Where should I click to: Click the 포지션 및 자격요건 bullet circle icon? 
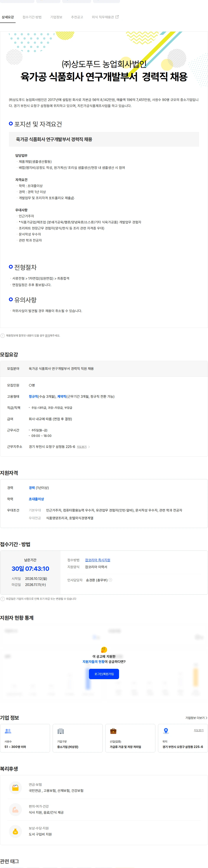(11, 124)
